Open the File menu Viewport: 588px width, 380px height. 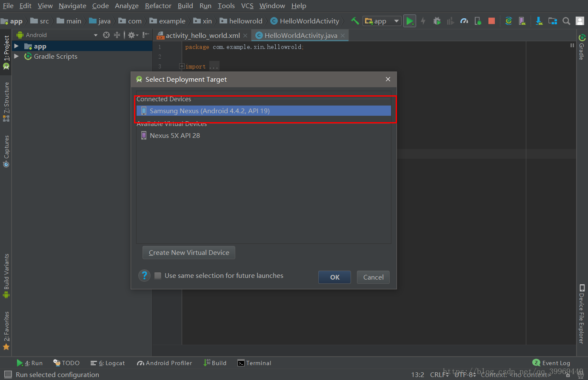(x=8, y=6)
